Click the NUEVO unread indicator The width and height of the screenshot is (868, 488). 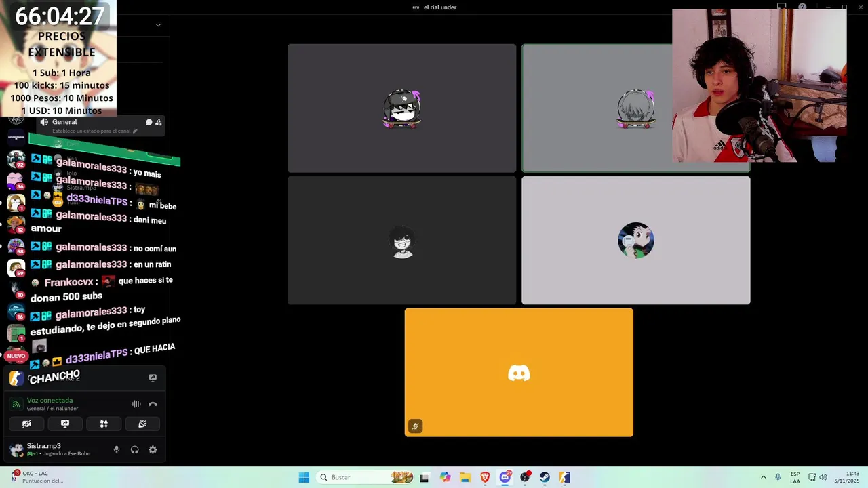tap(16, 356)
